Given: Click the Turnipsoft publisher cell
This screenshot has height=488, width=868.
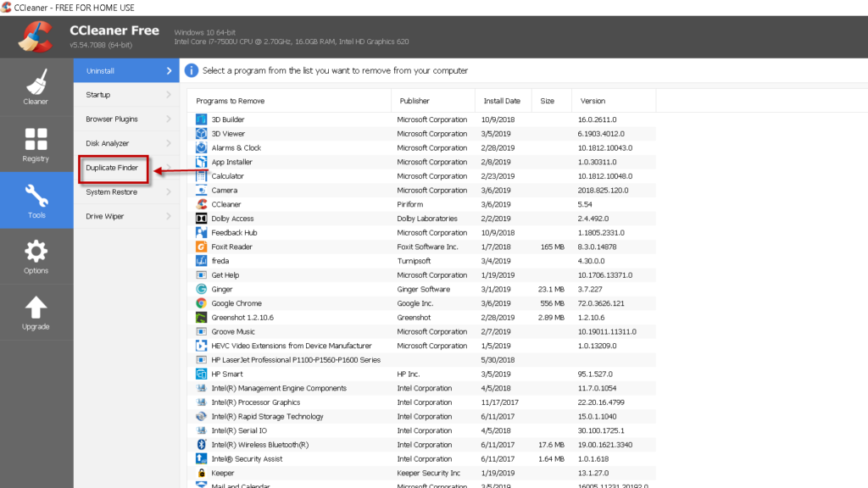Looking at the screenshot, I should click(x=414, y=261).
